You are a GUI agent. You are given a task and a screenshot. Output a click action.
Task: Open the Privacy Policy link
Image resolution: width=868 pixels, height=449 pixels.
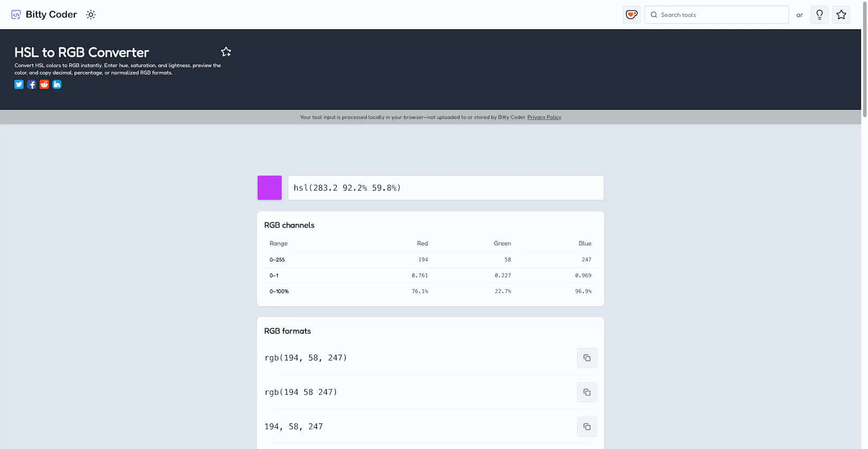[544, 117]
